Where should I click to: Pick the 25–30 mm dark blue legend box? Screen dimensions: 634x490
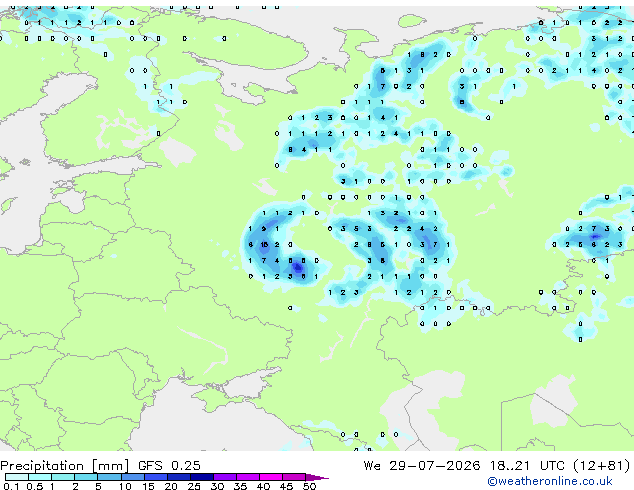coord(202,477)
